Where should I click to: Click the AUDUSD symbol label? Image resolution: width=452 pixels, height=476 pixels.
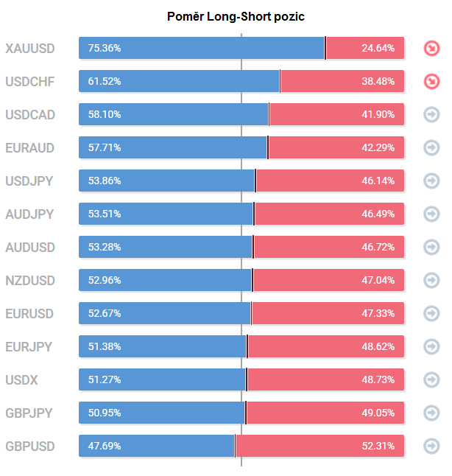point(30,248)
